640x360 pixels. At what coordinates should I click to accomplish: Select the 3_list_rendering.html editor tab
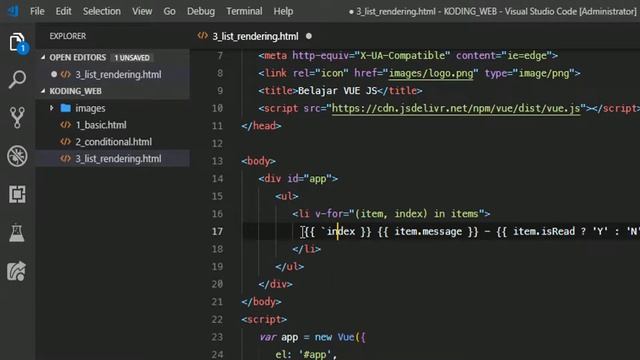point(255,36)
